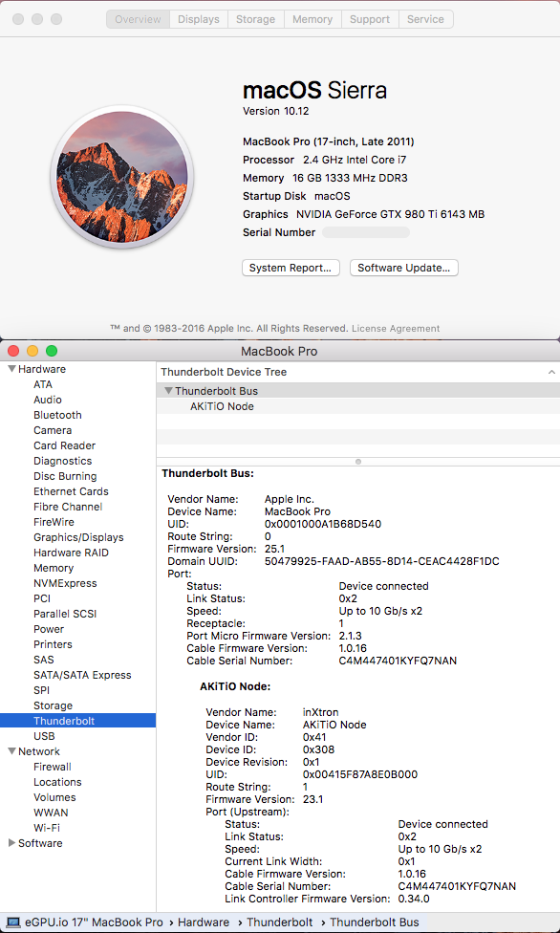Select Volumes under Network
Image resolution: width=560 pixels, height=933 pixels.
(x=54, y=797)
